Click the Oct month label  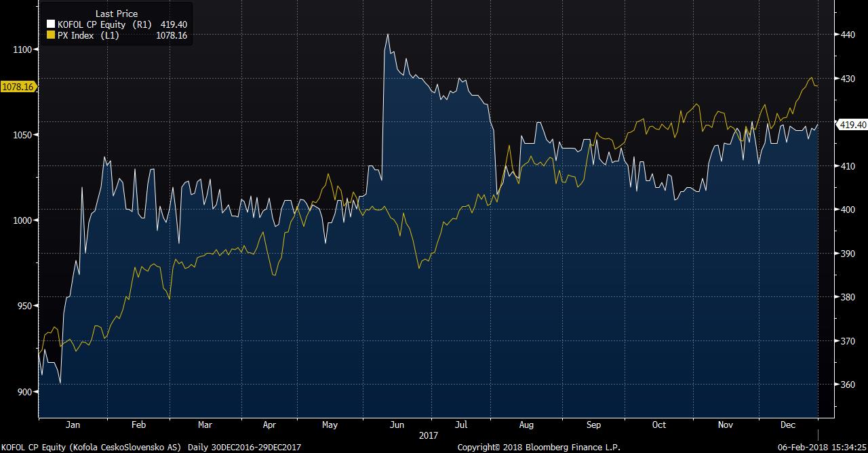click(x=659, y=425)
